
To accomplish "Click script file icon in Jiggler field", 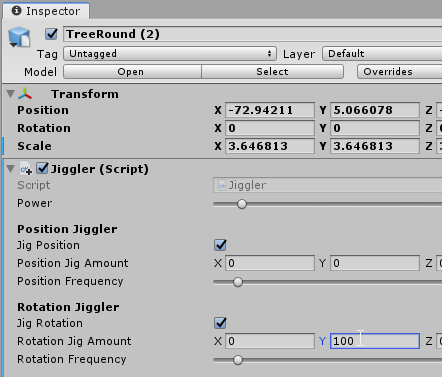I will [x=221, y=185].
